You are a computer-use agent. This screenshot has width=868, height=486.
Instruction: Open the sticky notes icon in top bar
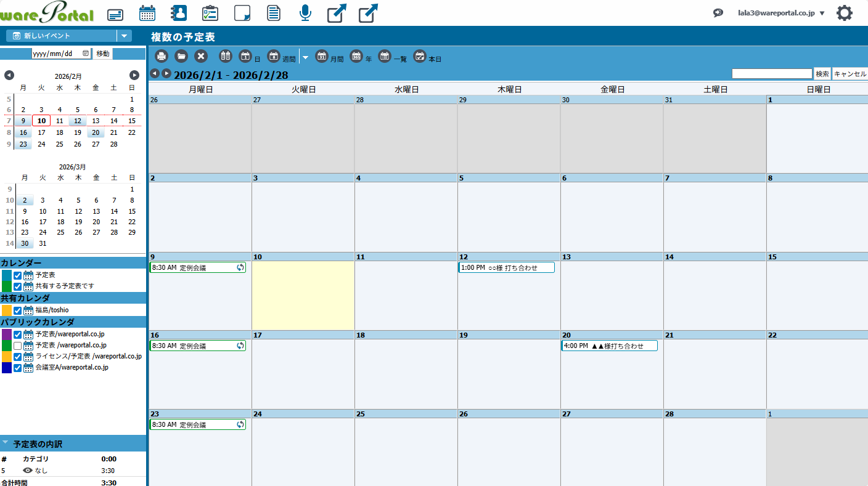(243, 13)
